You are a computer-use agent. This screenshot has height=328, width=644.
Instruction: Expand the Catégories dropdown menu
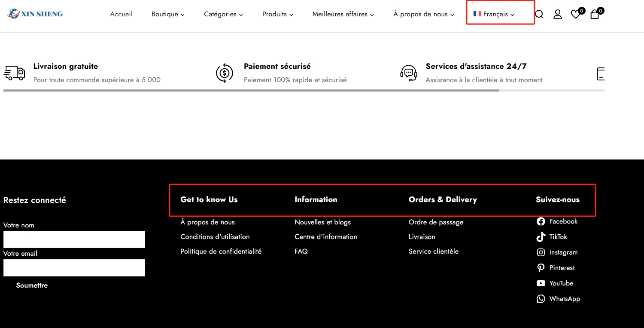(x=223, y=14)
